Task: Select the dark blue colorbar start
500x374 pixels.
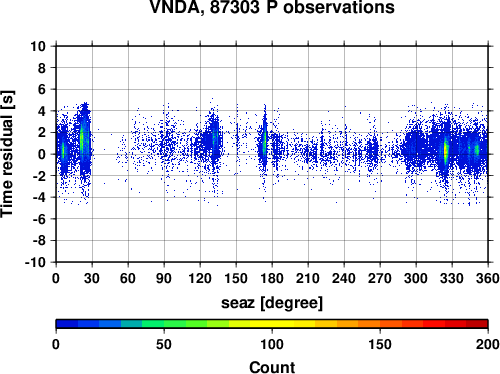Action: coord(67,324)
